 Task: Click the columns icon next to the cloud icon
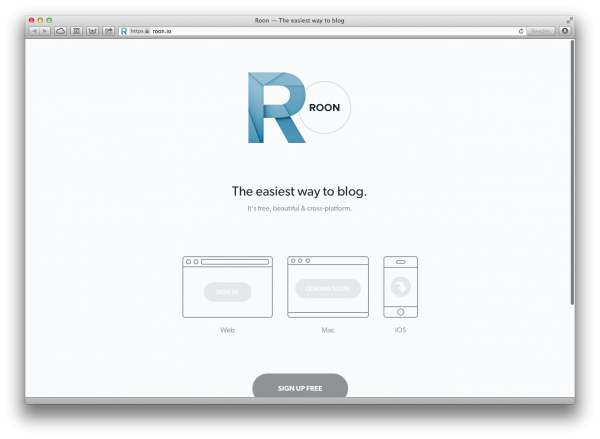[77, 31]
